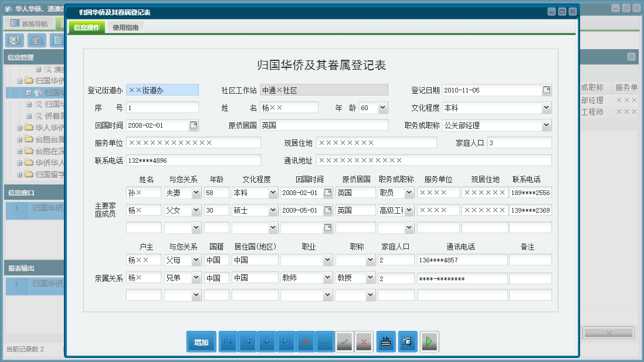This screenshot has width=644, height=362.
Task: Open print preview magnifier icon
Action: pos(408,342)
